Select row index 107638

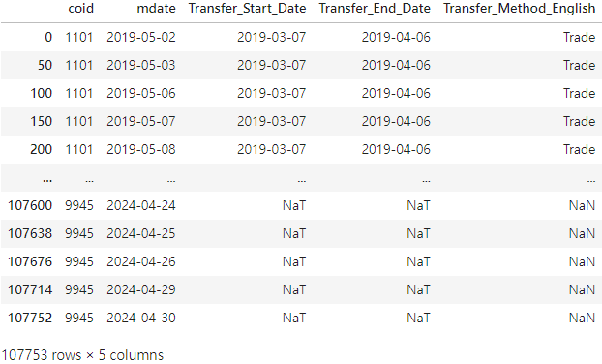coord(30,233)
